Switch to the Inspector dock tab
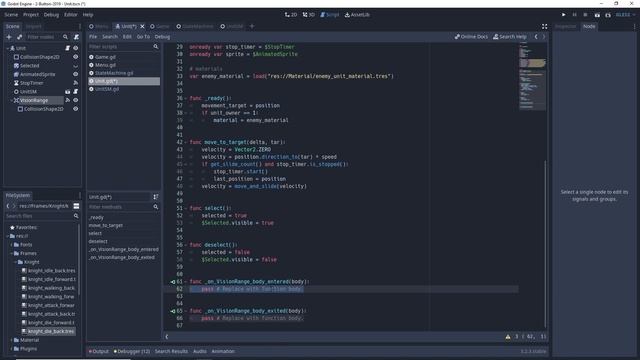640x360 pixels. coord(565,27)
